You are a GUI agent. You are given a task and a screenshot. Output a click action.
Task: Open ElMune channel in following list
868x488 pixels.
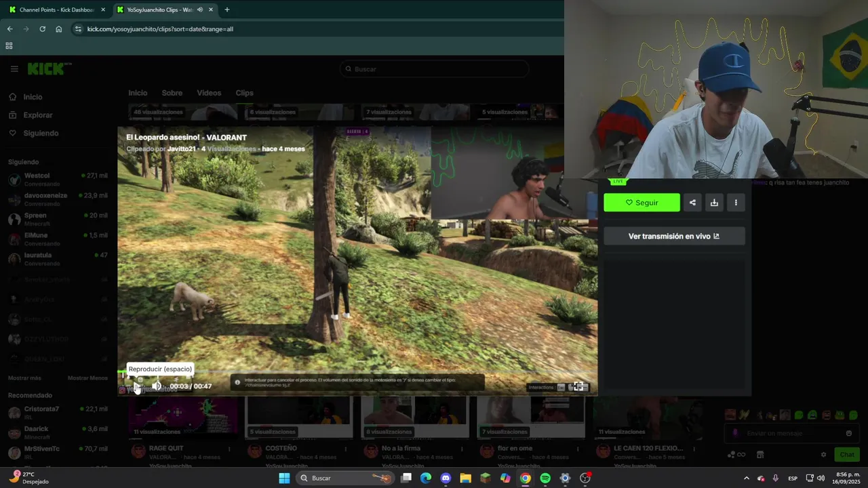(58, 239)
